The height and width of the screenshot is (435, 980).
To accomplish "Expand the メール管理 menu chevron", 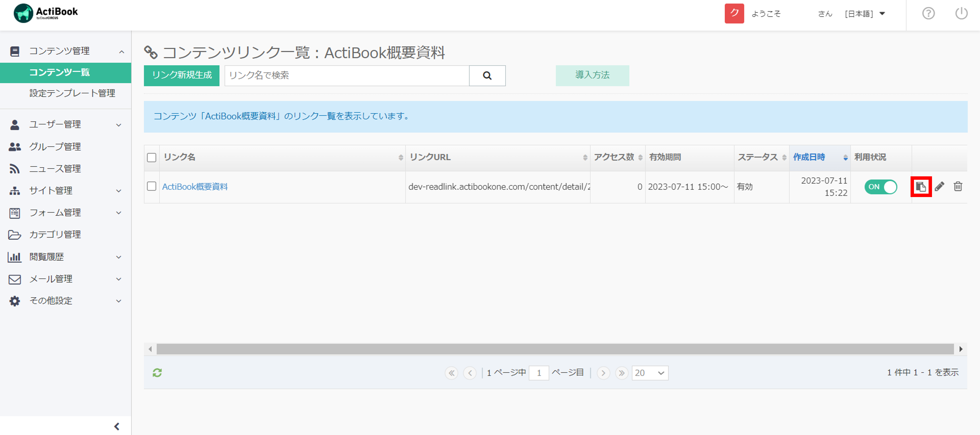I will coord(119,279).
